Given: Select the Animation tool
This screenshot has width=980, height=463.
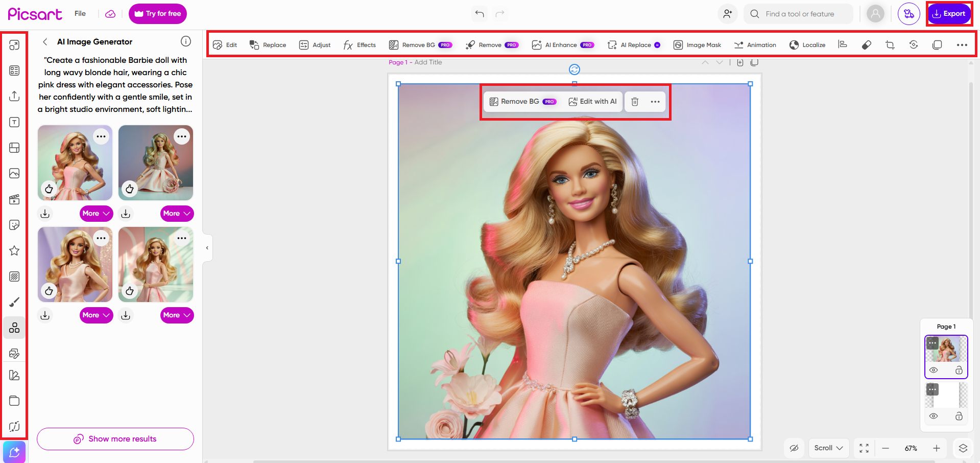Looking at the screenshot, I should pos(755,45).
